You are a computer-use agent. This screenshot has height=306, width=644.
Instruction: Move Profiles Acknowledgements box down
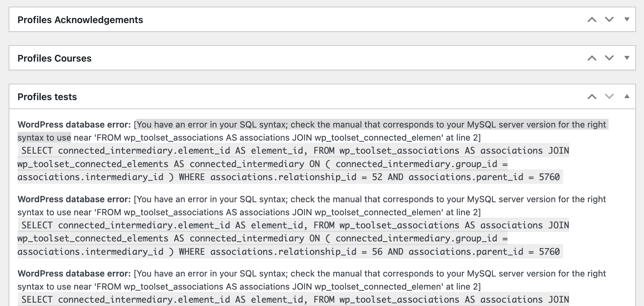[x=609, y=20]
